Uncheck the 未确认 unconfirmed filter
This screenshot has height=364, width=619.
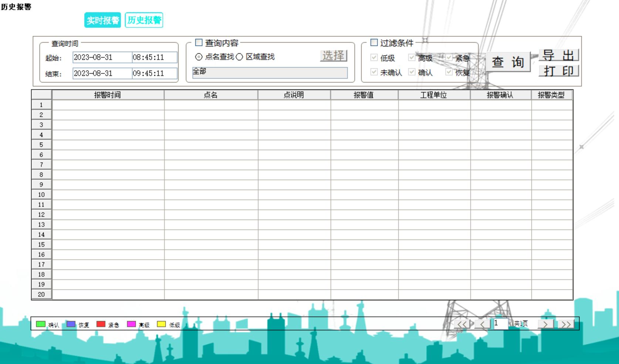point(373,72)
